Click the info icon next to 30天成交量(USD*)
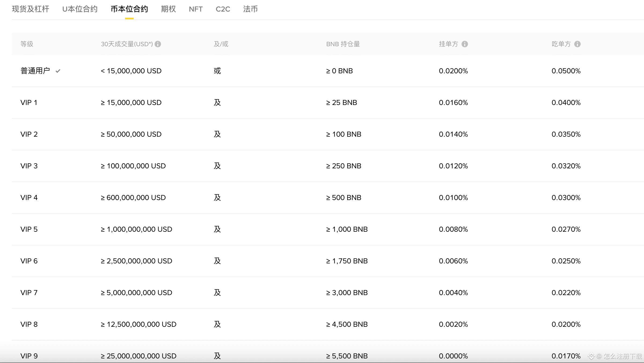The height and width of the screenshot is (363, 644). (x=158, y=44)
